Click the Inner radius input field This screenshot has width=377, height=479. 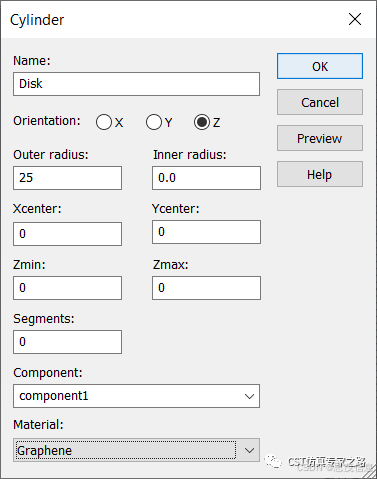pos(206,178)
